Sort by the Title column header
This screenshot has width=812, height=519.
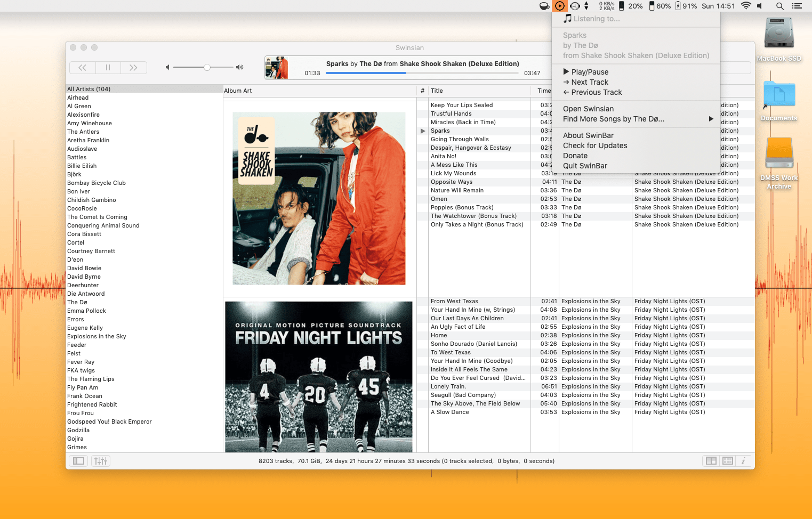point(479,91)
